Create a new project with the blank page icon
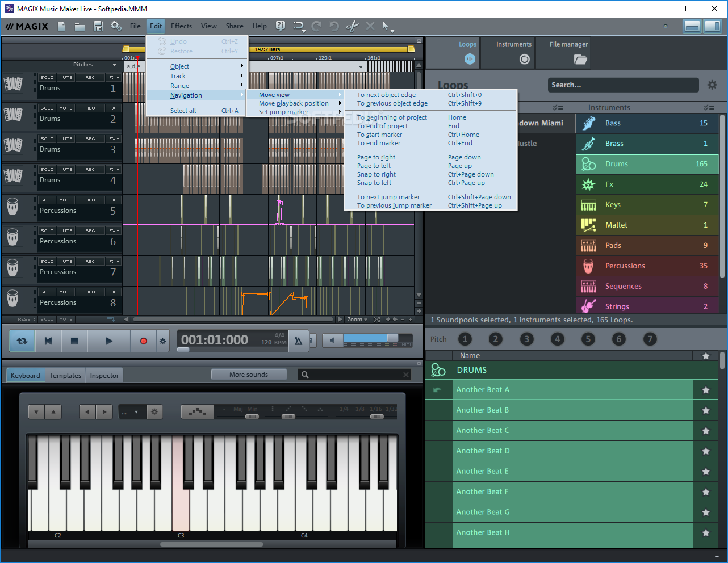728x563 pixels. 61,26
